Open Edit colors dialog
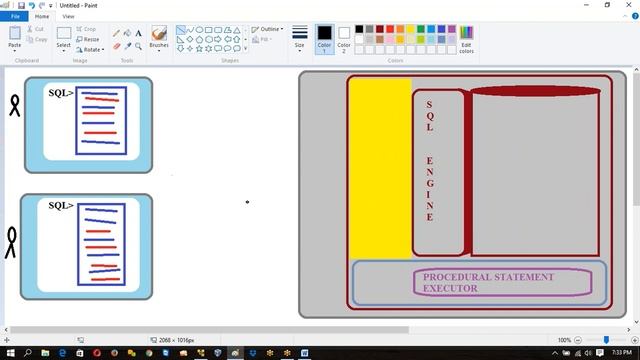640x360 pixels. pos(466,39)
